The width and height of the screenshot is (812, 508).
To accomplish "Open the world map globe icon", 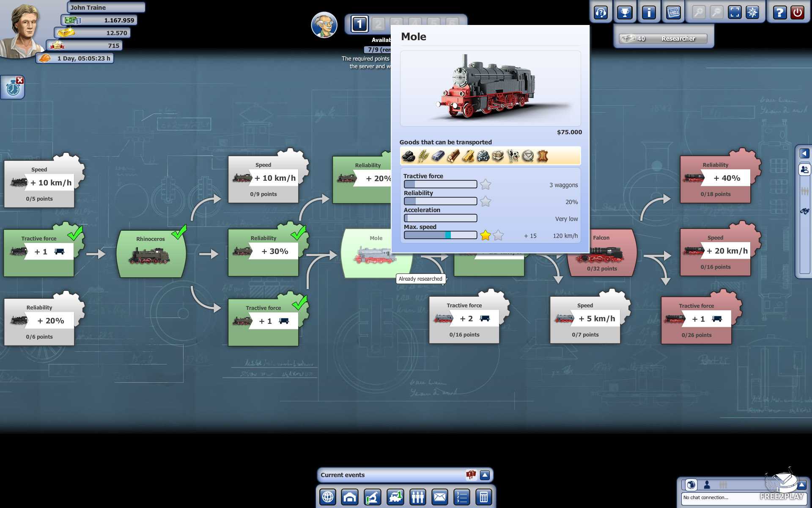I will [328, 497].
